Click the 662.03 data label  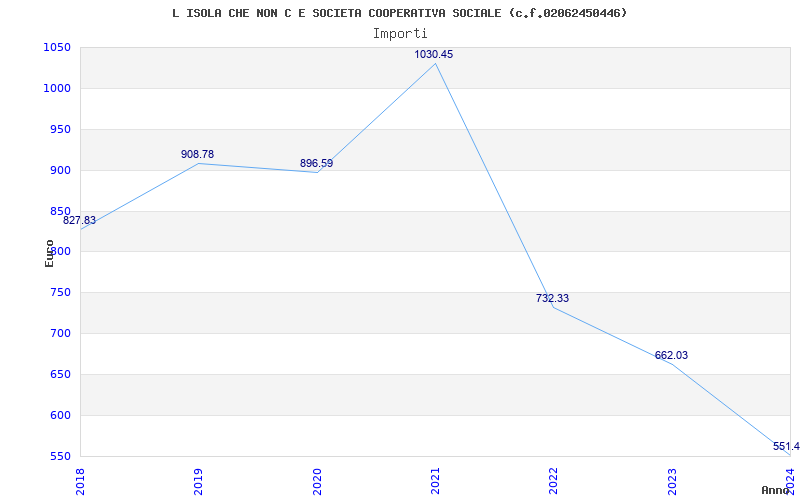pyautogui.click(x=671, y=355)
